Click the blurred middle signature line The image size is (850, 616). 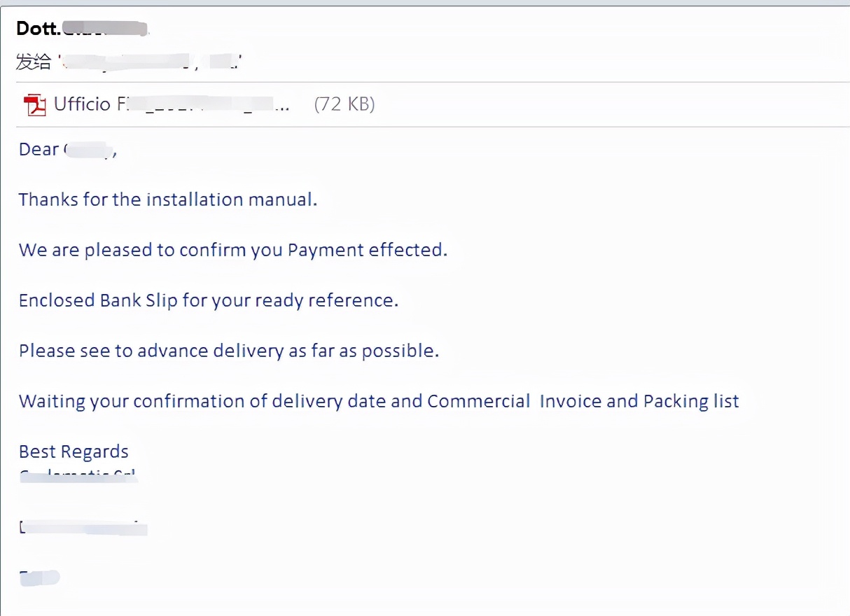pyautogui.click(x=83, y=528)
